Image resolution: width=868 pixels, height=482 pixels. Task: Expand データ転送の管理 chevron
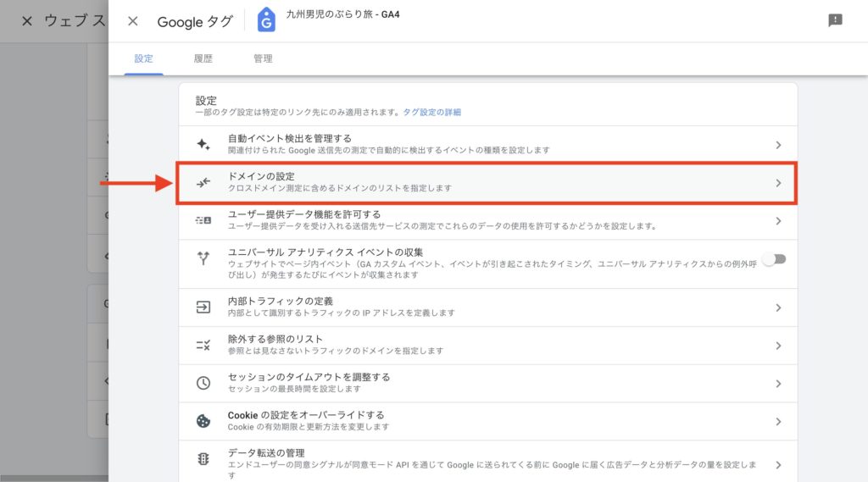click(778, 465)
